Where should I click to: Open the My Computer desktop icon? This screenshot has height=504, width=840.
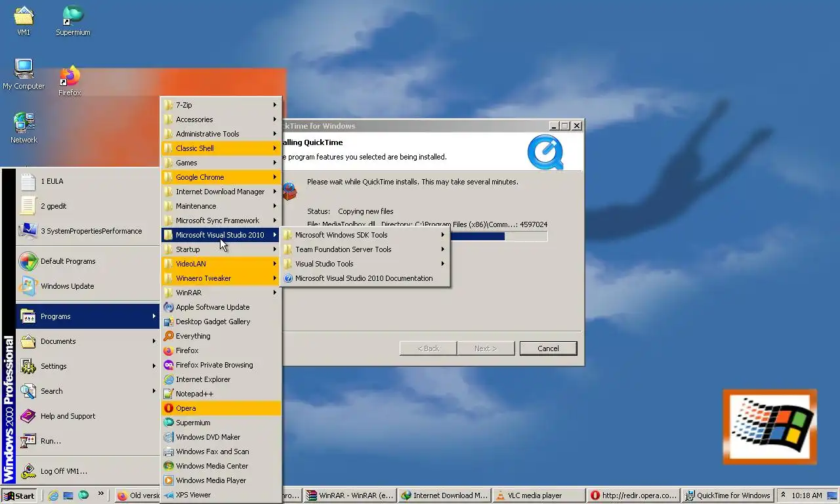pos(24,74)
